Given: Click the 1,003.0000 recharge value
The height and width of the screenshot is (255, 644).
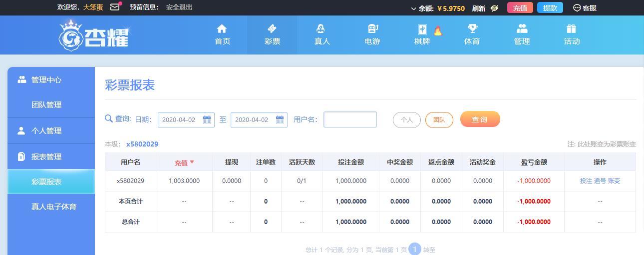Looking at the screenshot, I should tap(184, 181).
